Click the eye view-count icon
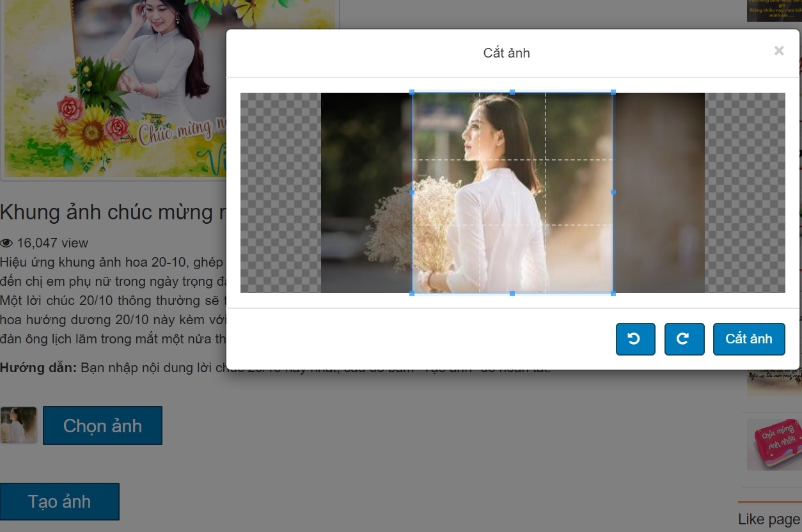 point(6,243)
